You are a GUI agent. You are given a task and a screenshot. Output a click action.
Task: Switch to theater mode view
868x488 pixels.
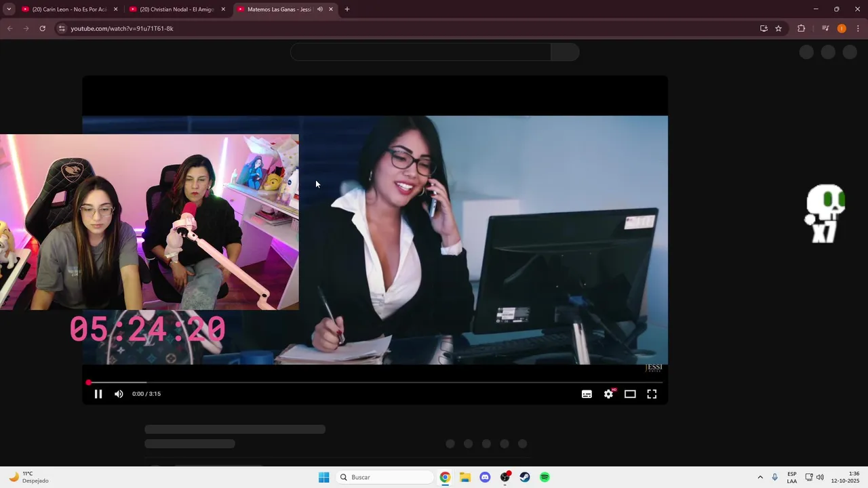pyautogui.click(x=630, y=394)
